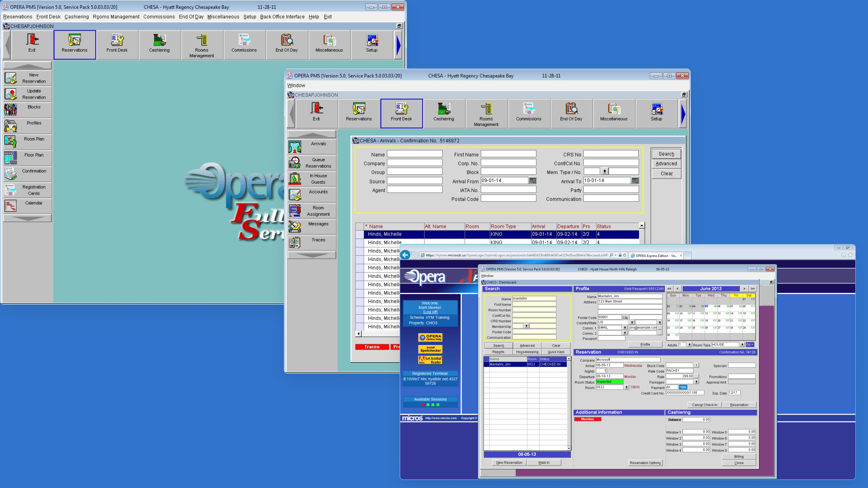Open Queue Reservations in the Front Desk sidebar

(312, 163)
